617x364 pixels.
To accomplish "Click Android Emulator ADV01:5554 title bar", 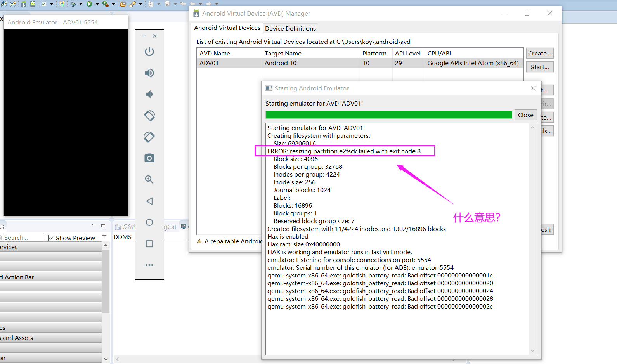I will point(66,22).
